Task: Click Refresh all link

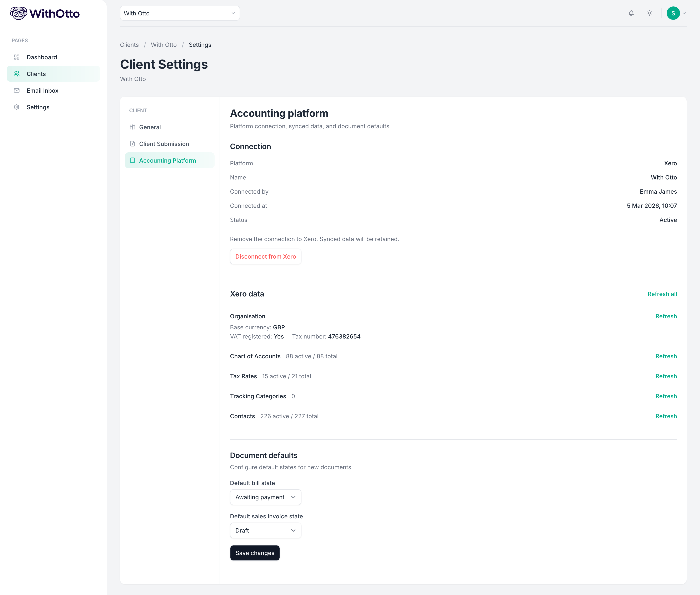Action: tap(662, 294)
